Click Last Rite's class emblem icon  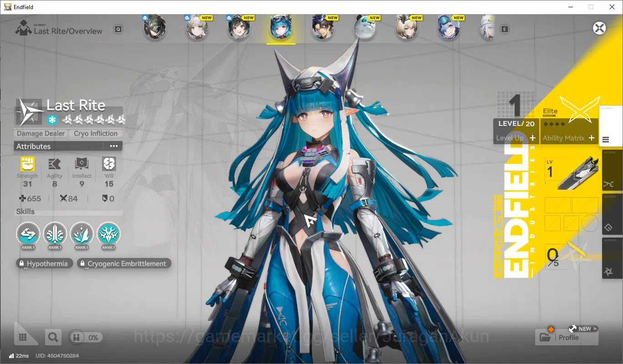tap(29, 112)
